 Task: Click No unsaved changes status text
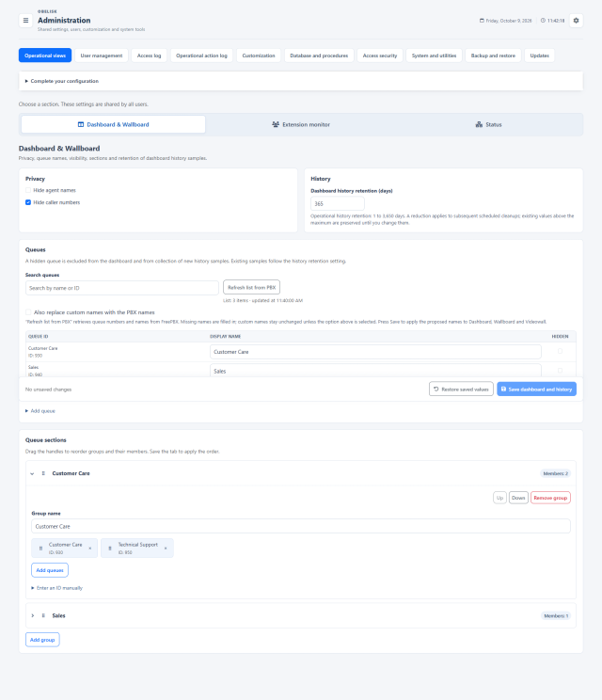coord(48,390)
